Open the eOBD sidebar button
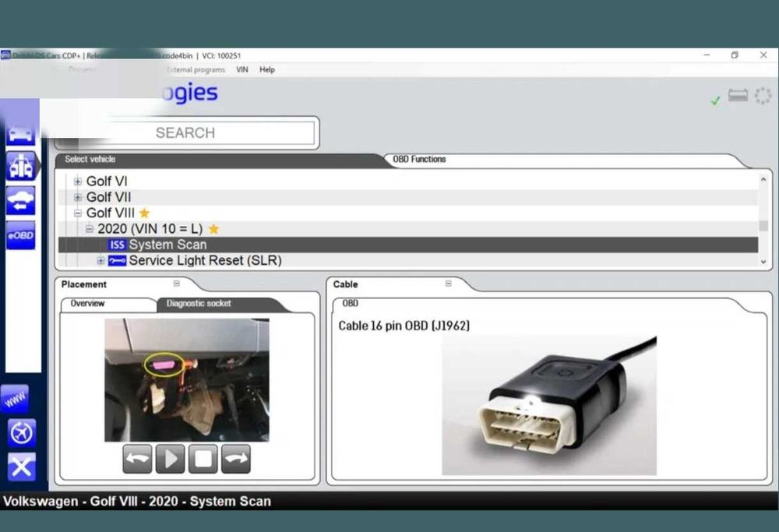The height and width of the screenshot is (532, 779). tap(20, 235)
